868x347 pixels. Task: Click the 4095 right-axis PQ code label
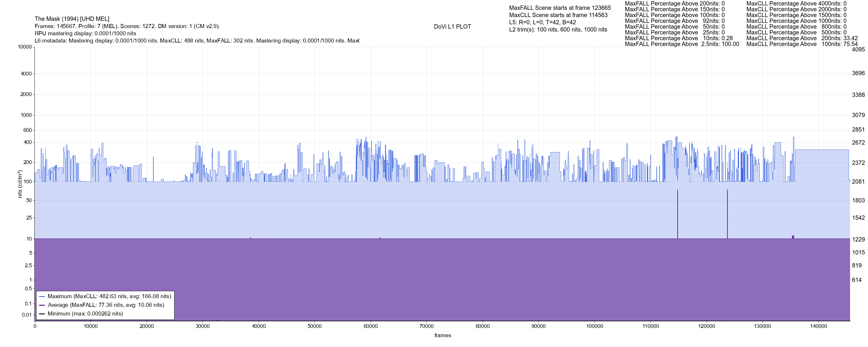click(x=858, y=49)
